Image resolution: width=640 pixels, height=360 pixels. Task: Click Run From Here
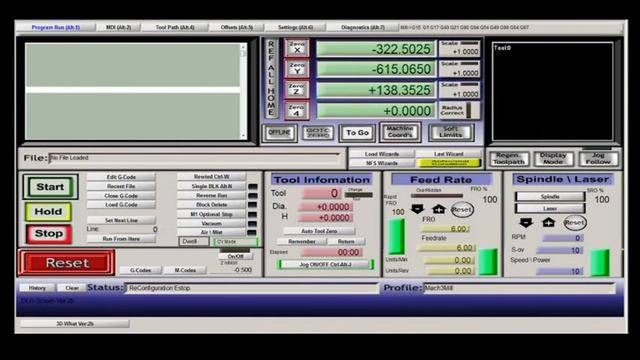coord(121,239)
